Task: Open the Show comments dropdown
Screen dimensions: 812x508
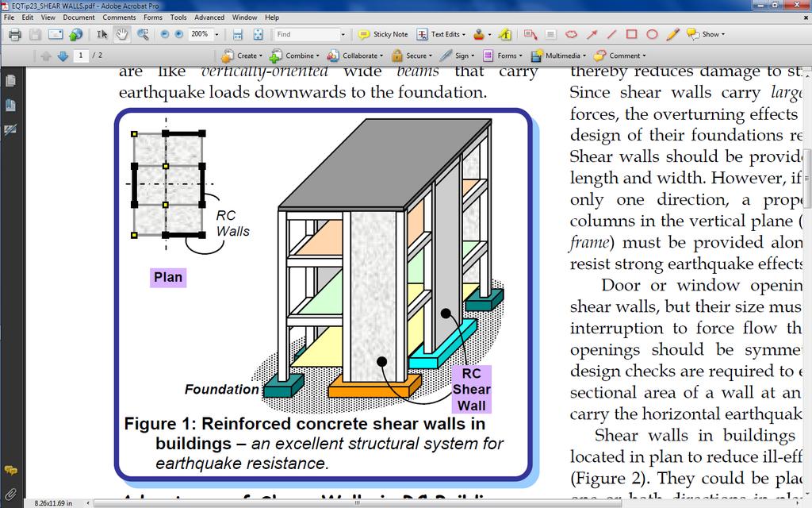Action: click(x=705, y=34)
